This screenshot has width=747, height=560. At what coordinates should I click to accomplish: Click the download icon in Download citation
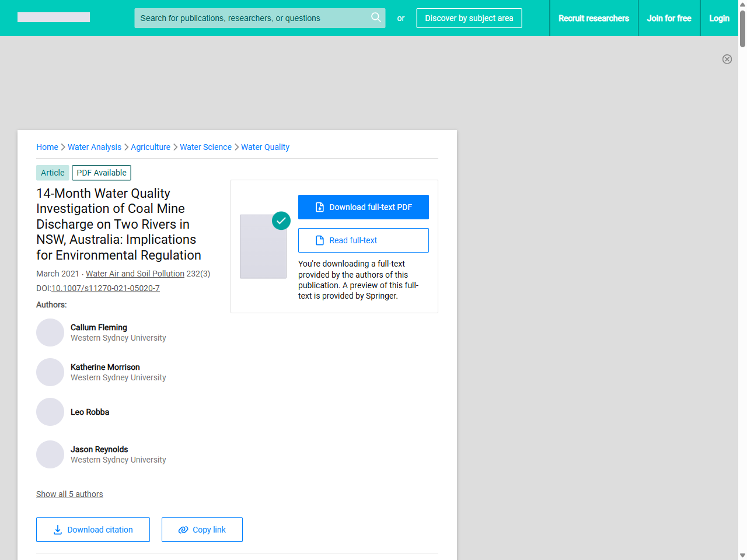[x=57, y=529]
